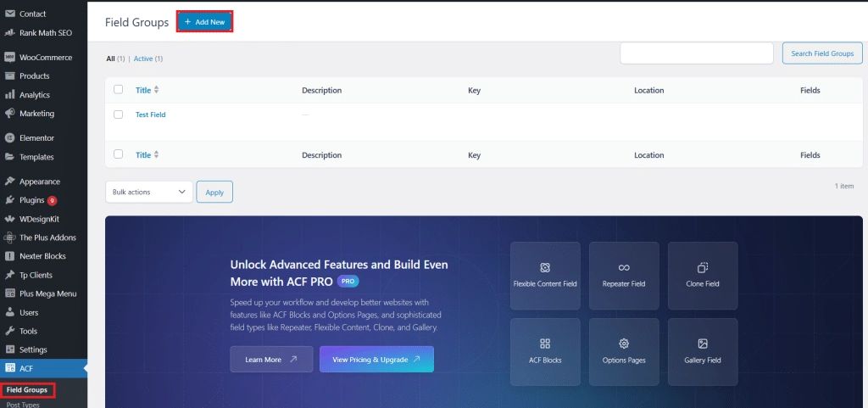The image size is (868, 408).
Task: Open the Elementor sidebar icon
Action: 9,138
